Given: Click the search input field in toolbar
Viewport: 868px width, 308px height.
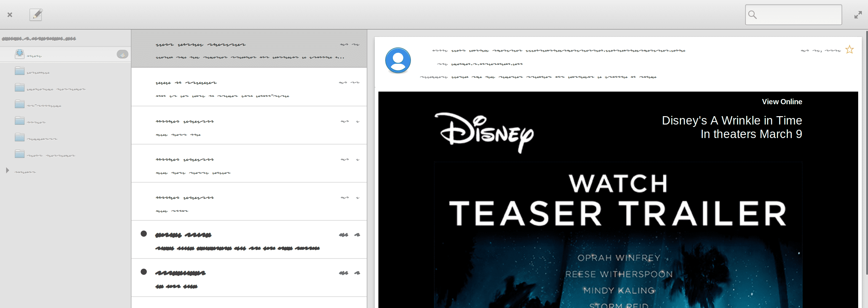Looking at the screenshot, I should [x=793, y=14].
